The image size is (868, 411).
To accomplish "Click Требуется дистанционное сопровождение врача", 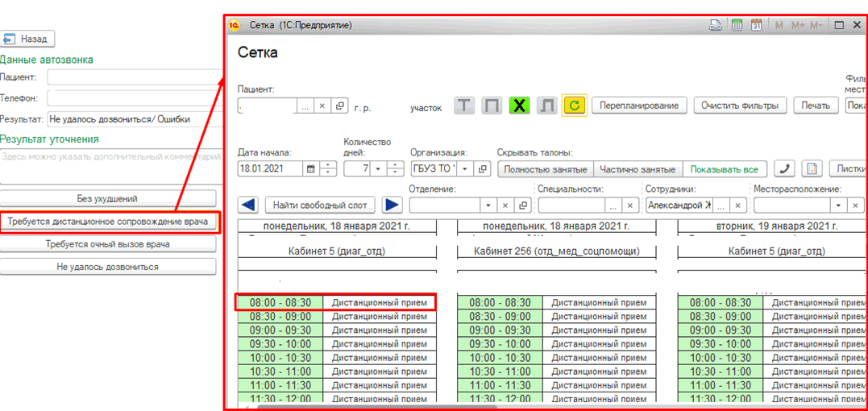I will coord(108,222).
